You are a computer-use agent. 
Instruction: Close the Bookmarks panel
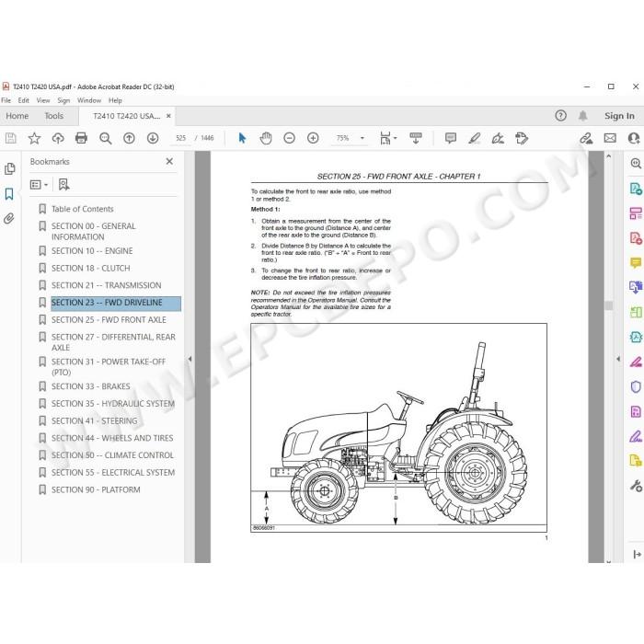click(169, 161)
